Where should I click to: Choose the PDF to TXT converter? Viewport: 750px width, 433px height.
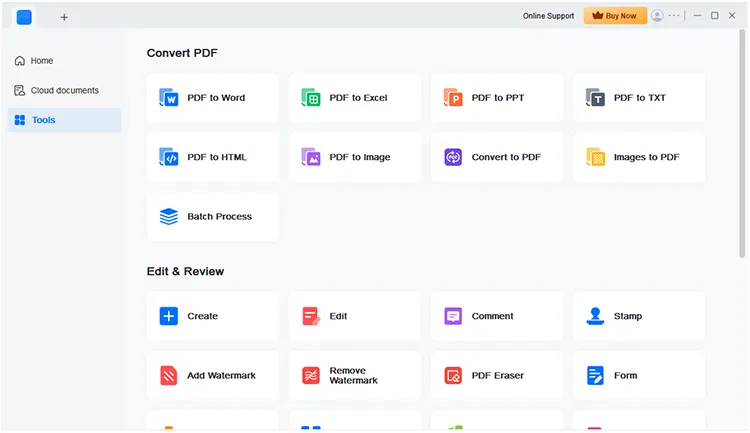pos(639,98)
